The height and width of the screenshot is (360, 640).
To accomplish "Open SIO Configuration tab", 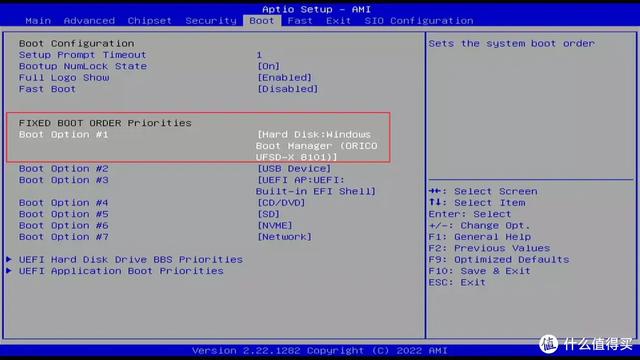I will 419,20.
